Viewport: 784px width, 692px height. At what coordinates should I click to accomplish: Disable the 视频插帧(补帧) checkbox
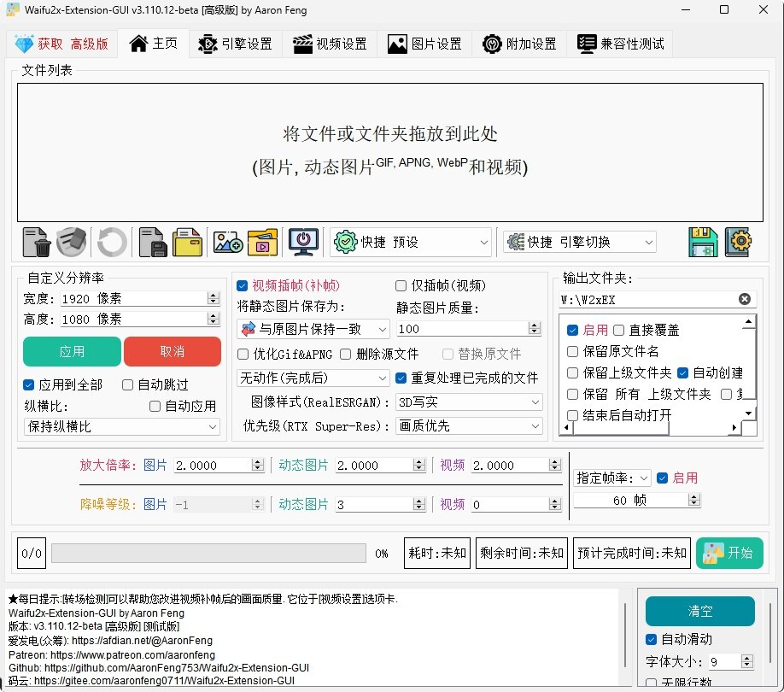243,285
